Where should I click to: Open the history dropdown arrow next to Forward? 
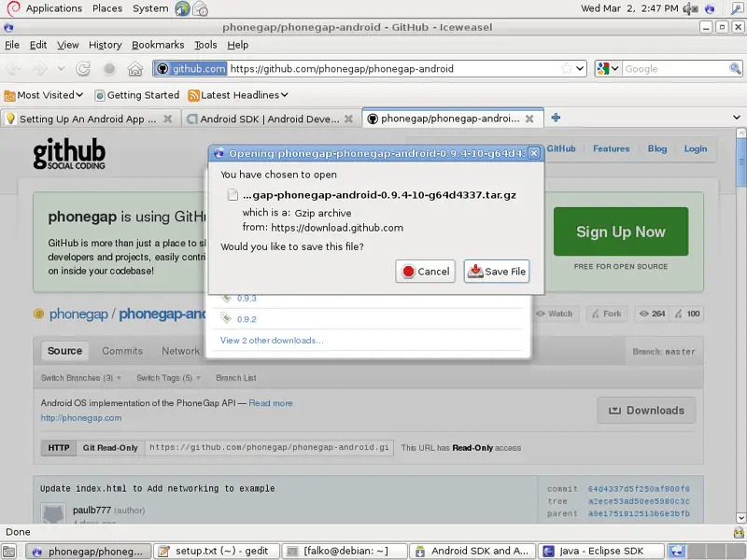click(61, 68)
